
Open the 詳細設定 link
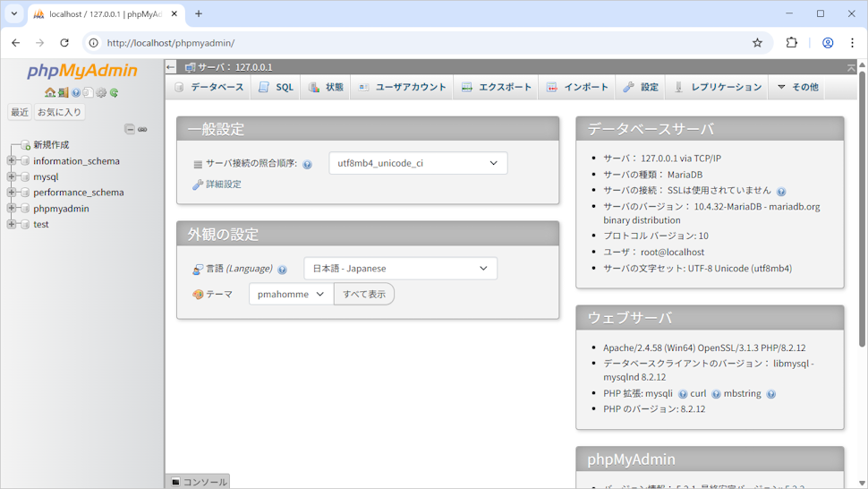tap(224, 184)
